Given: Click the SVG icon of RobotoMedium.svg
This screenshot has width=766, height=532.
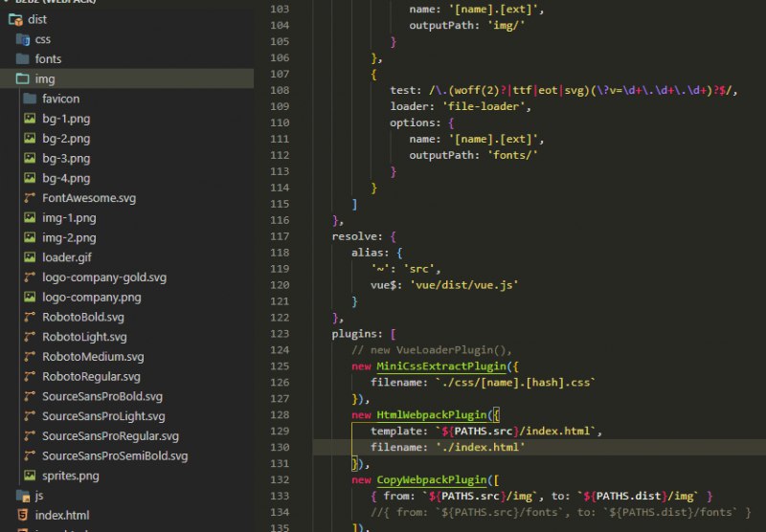Looking at the screenshot, I should tap(30, 357).
